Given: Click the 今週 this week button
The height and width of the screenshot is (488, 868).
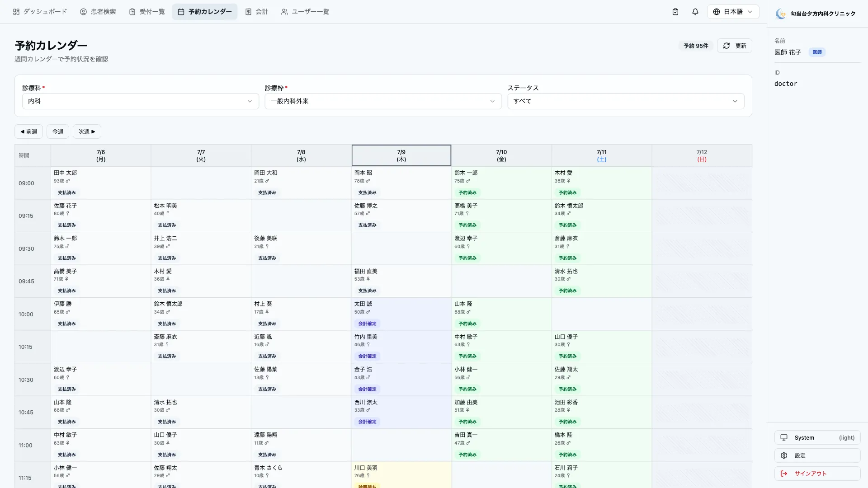Looking at the screenshot, I should pos(58,131).
